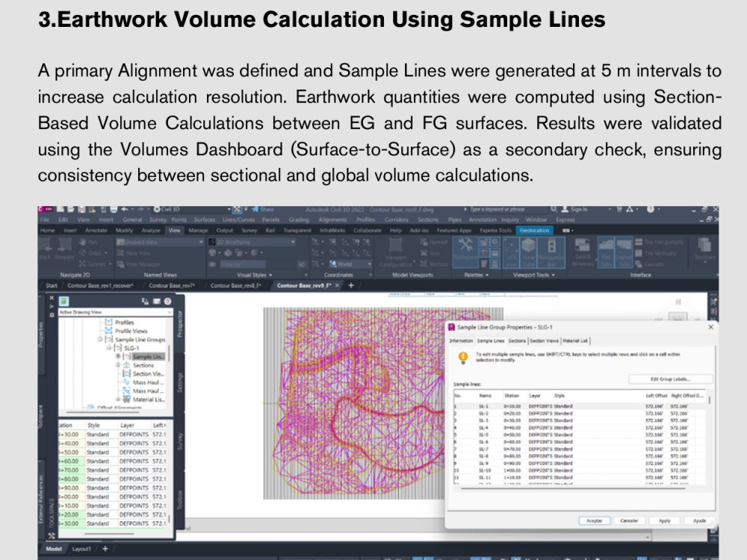Click Tile Vertically in Interface panel
Viewport: 747px width, 560px height.
click(656, 253)
